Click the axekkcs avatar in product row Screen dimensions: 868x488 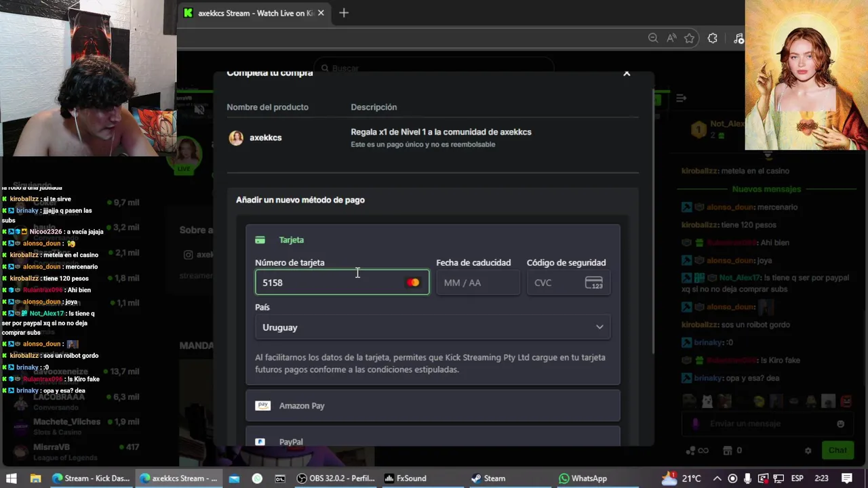pyautogui.click(x=236, y=138)
